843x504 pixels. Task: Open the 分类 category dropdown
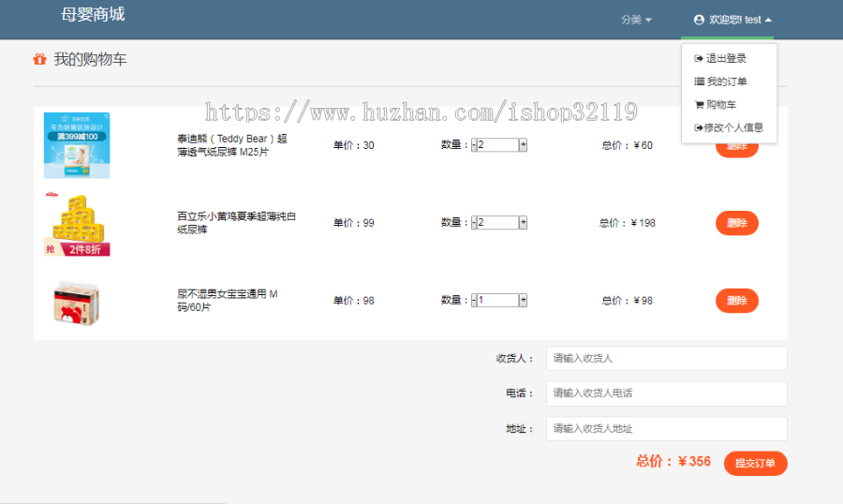(x=636, y=20)
